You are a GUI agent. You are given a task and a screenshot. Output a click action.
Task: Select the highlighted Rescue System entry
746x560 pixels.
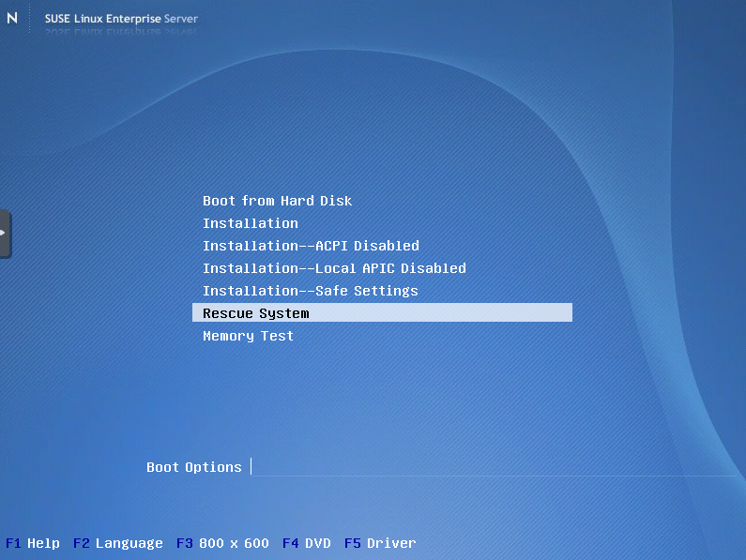click(x=382, y=312)
